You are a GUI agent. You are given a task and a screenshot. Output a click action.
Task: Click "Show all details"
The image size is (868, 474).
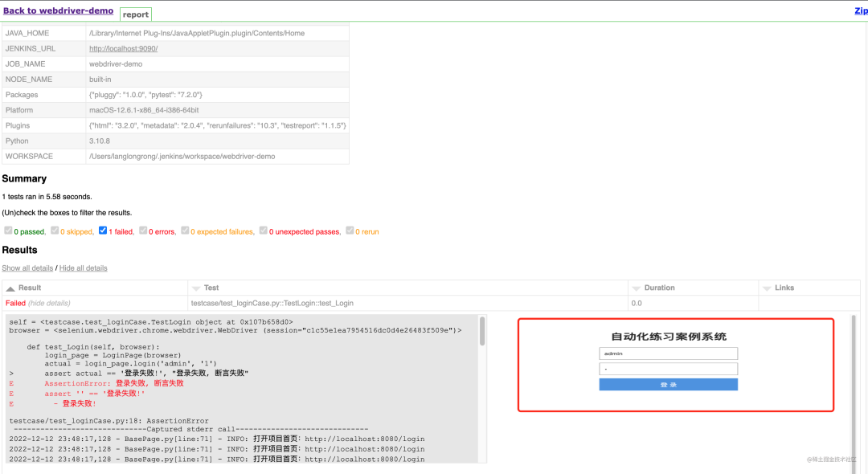(x=27, y=268)
